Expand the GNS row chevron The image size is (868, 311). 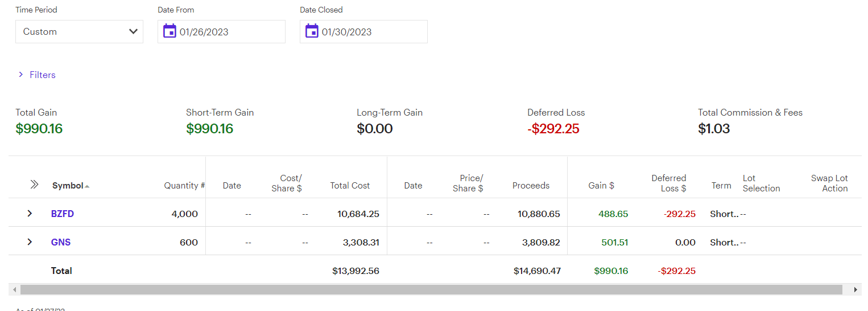coord(30,242)
